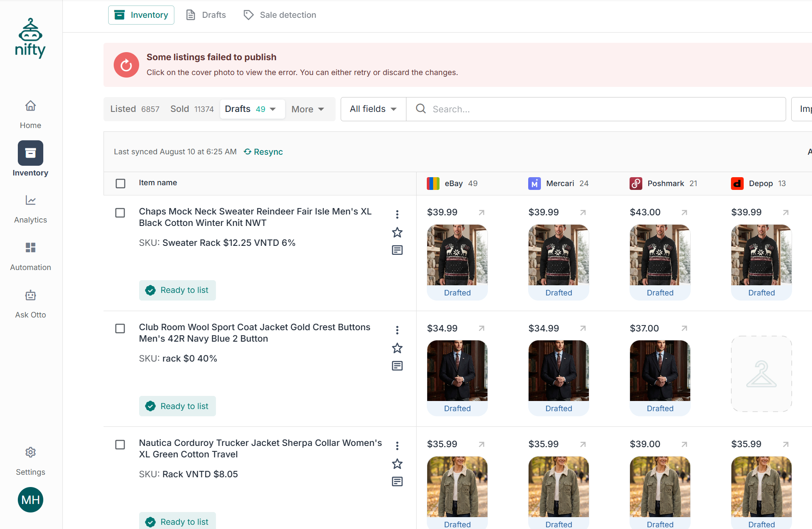Switch to the Drafts top tab
Image resolution: width=812 pixels, height=529 pixels.
tap(206, 15)
